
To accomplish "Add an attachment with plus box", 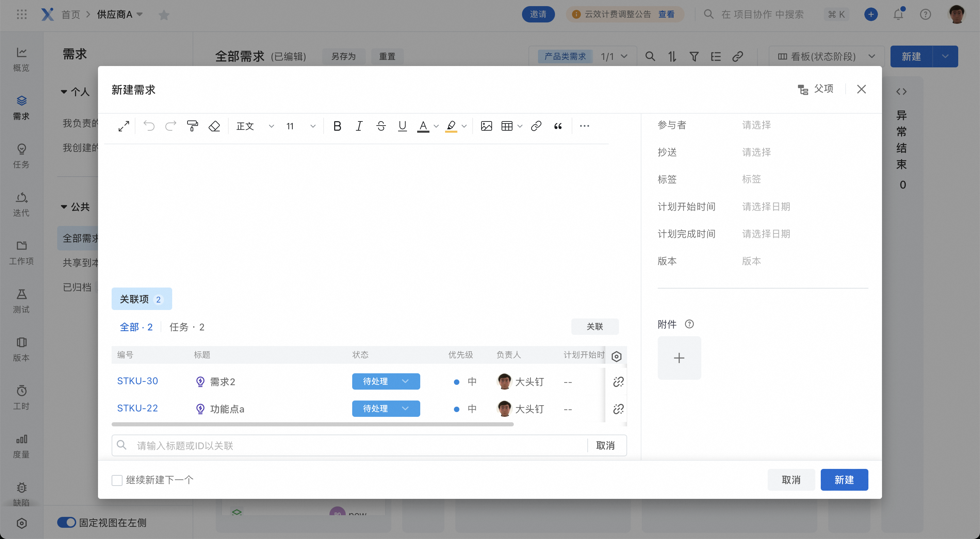I will point(679,358).
